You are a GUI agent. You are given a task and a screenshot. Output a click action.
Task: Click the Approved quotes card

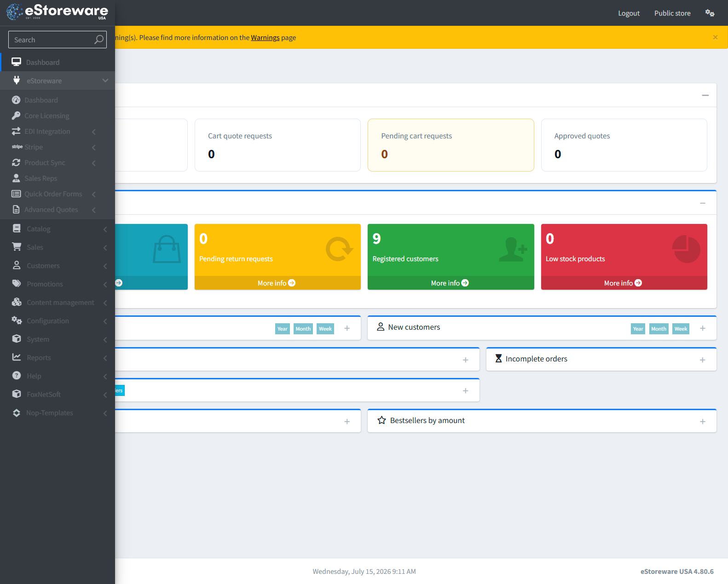pos(624,145)
